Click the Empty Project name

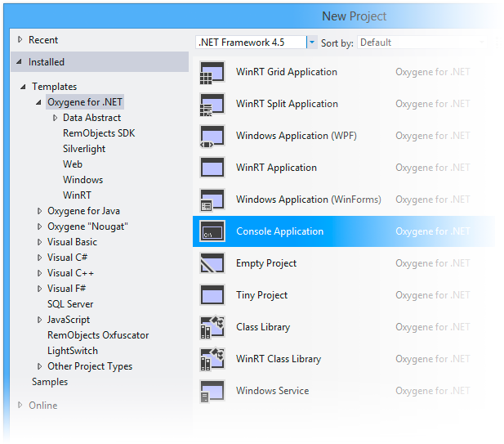tap(266, 263)
